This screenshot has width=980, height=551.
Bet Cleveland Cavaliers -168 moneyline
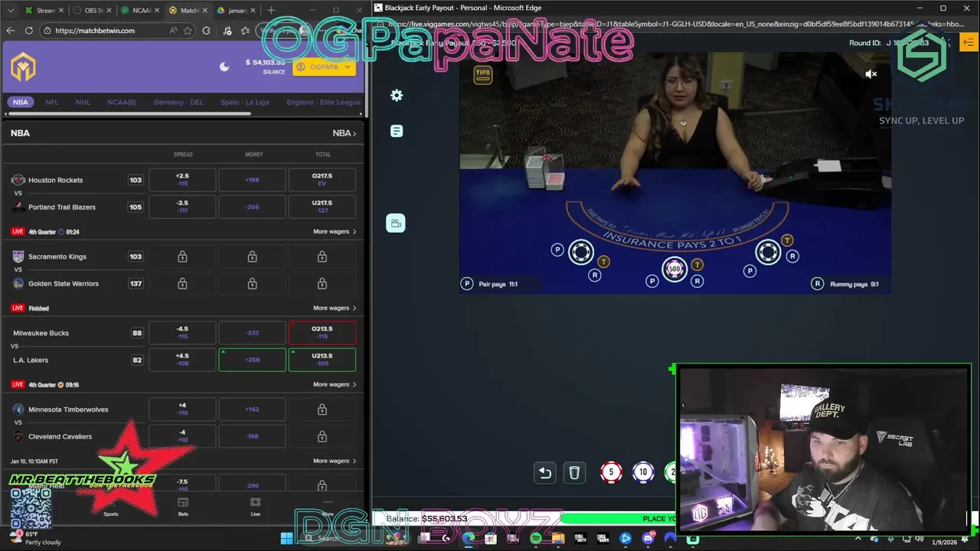coord(253,436)
